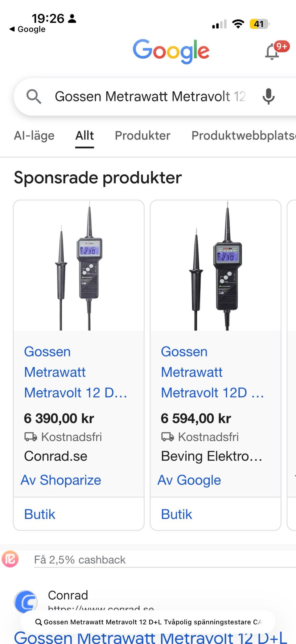
Task: Tap the Conrad site favicon
Action: point(26,601)
